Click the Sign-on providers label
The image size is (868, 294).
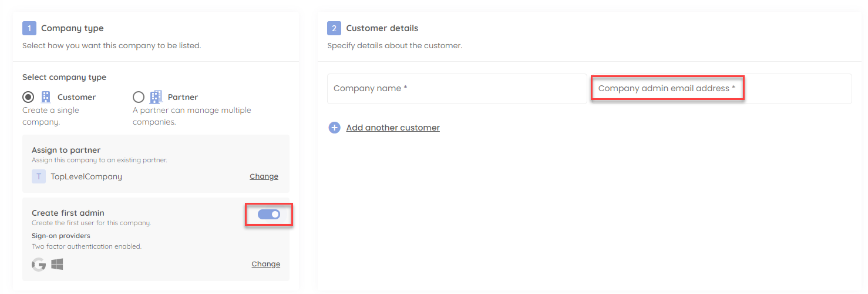click(61, 236)
